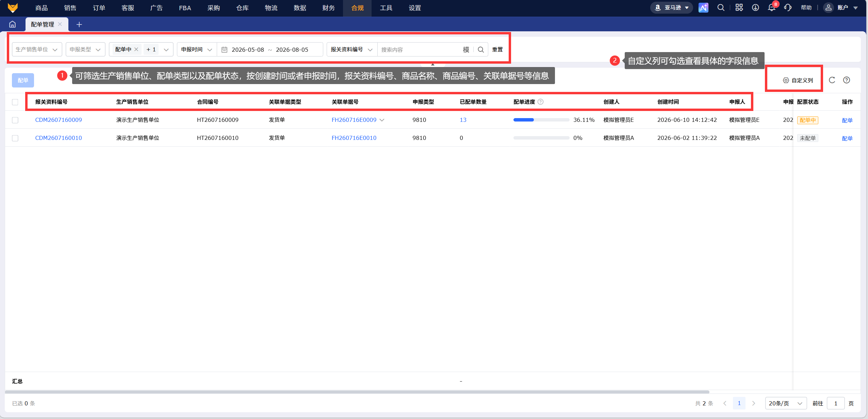The image size is (868, 419).
Task: Expand the 配单中 status dropdown
Action: [x=166, y=50]
